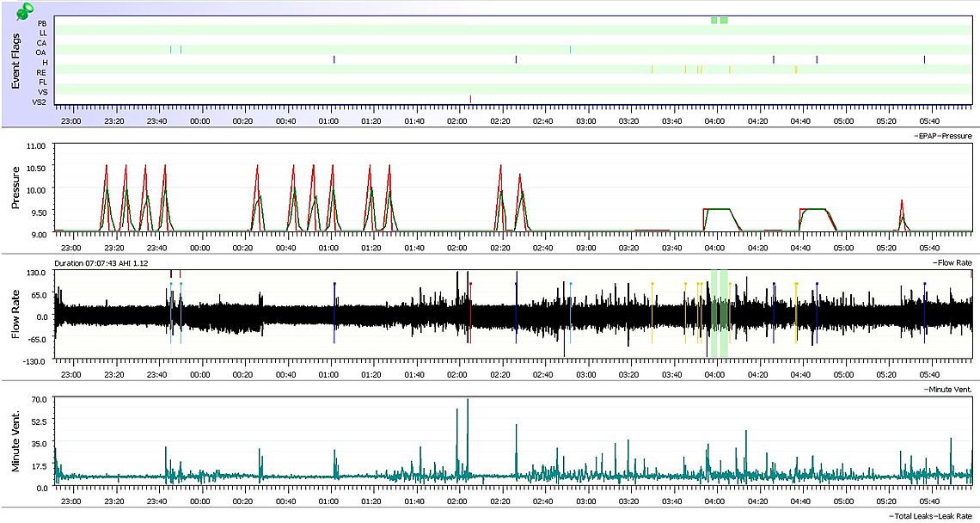Screen dimensions: 980x523
Task: Click the second green PB block in Event Flags
Action: (x=724, y=21)
